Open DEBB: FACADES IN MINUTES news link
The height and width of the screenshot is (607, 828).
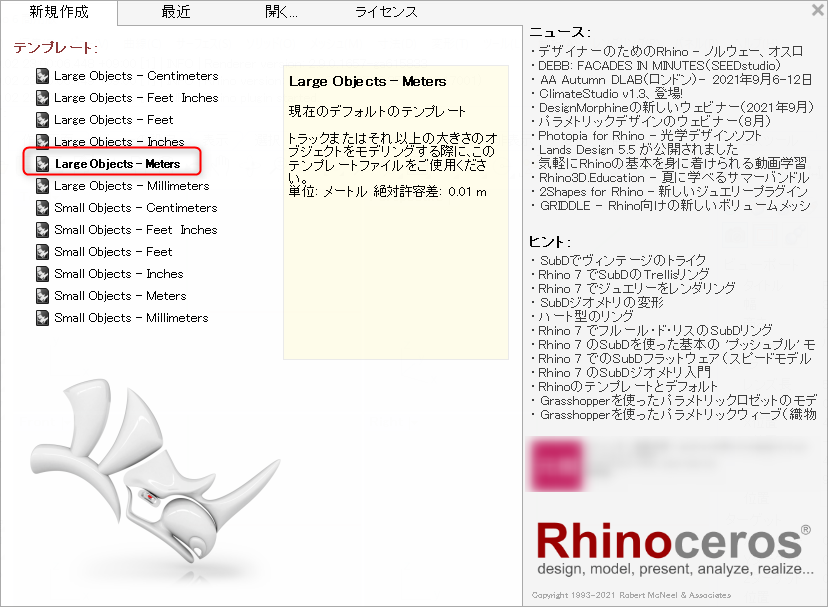pyautogui.click(x=659, y=66)
